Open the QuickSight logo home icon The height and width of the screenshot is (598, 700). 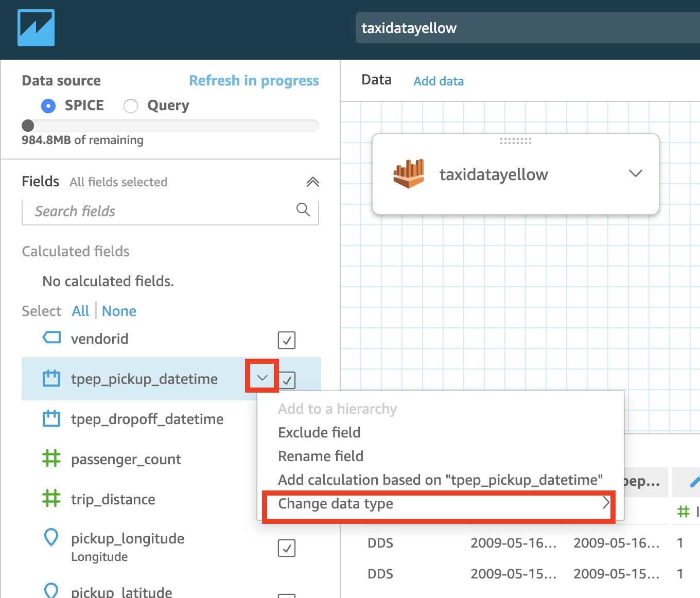(x=36, y=28)
